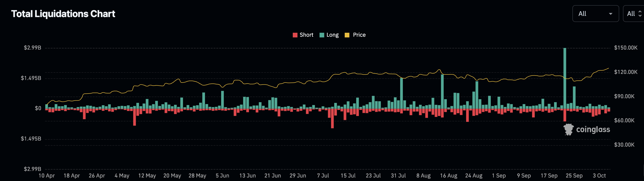Image resolution: width=644 pixels, height=181 pixels.
Task: Toggle the Short series legend label
Action: (306, 35)
